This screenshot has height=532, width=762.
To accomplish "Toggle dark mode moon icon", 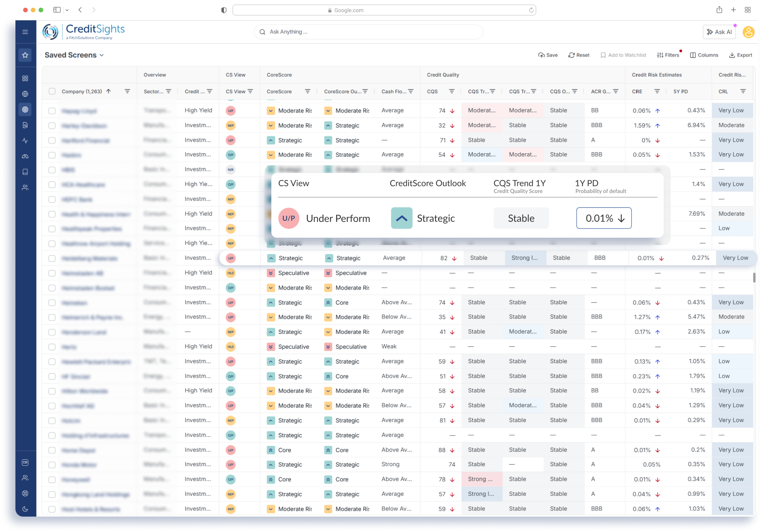I will point(25,509).
